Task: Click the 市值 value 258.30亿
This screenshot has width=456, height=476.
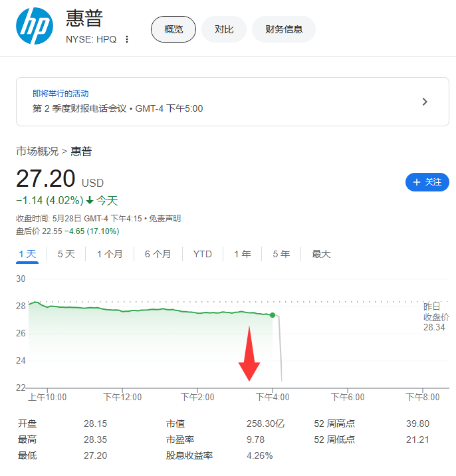Action: click(x=265, y=423)
